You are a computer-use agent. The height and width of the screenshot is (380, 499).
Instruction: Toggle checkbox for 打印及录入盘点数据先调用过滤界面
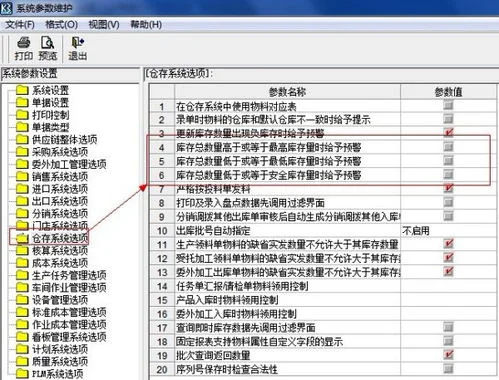coord(448,202)
